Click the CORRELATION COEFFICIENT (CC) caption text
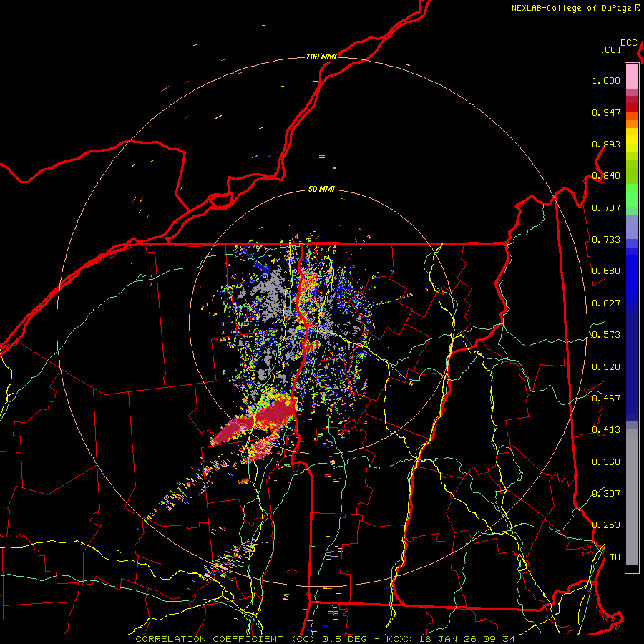This screenshot has height=644, width=644. (225, 639)
